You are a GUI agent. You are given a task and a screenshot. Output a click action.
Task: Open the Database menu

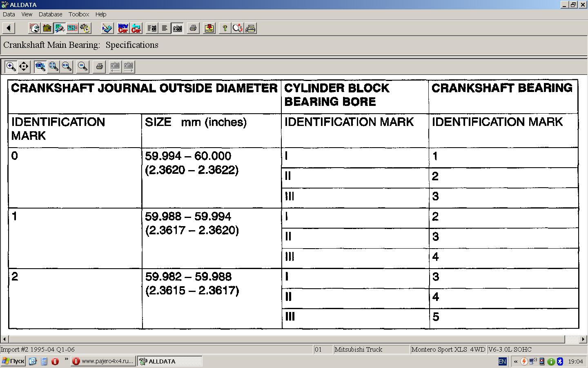click(x=50, y=14)
